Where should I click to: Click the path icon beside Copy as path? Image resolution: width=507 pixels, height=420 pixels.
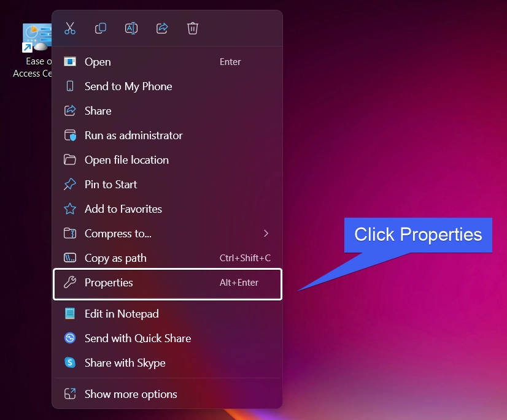pos(70,258)
